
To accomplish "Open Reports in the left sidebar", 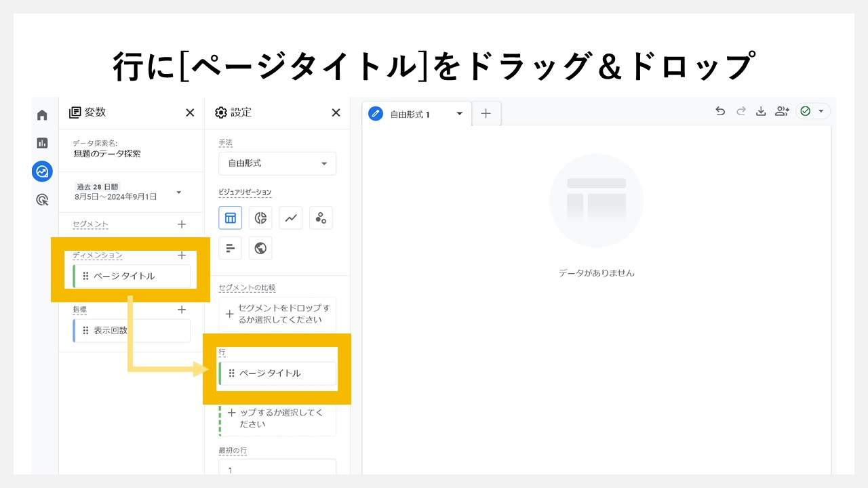I will [x=42, y=143].
